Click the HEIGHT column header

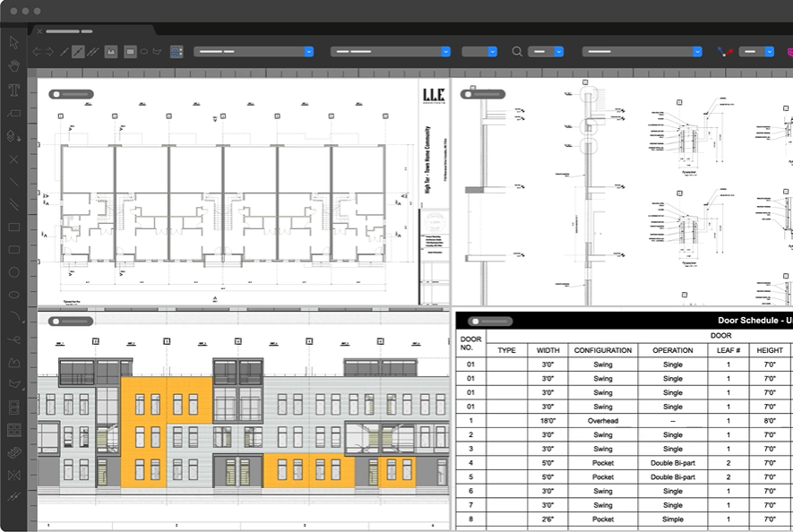click(770, 350)
